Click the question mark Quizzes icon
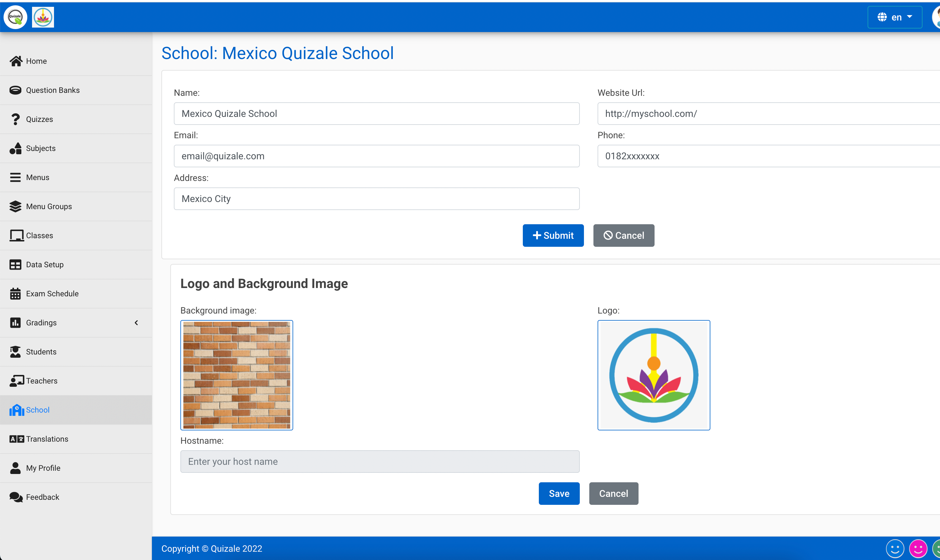Viewport: 940px width, 560px height. pyautogui.click(x=15, y=119)
